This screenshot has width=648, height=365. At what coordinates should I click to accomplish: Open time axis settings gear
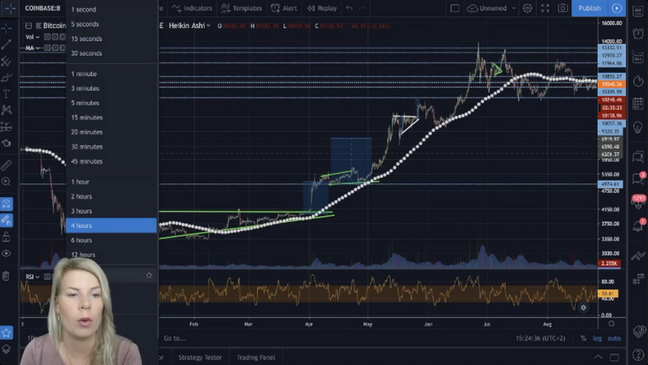pyautogui.click(x=611, y=323)
